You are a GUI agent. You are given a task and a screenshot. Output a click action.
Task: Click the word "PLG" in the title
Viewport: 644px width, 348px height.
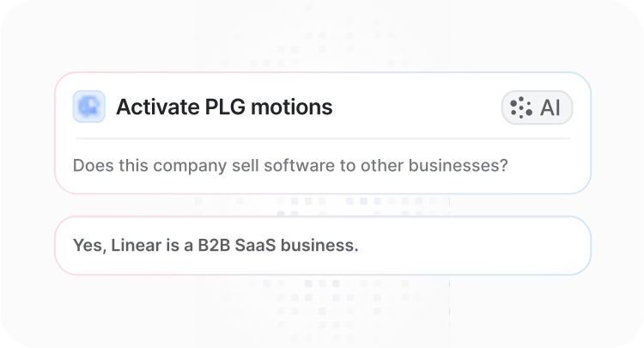(x=225, y=107)
